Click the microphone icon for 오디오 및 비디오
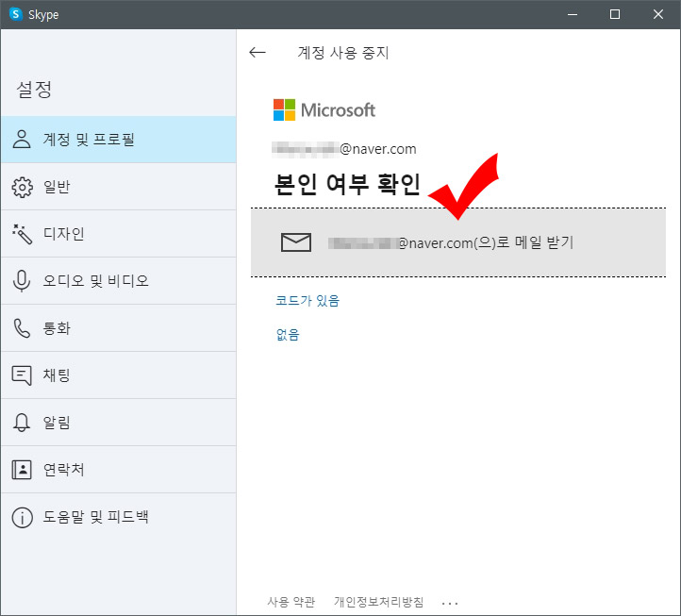 point(22,280)
